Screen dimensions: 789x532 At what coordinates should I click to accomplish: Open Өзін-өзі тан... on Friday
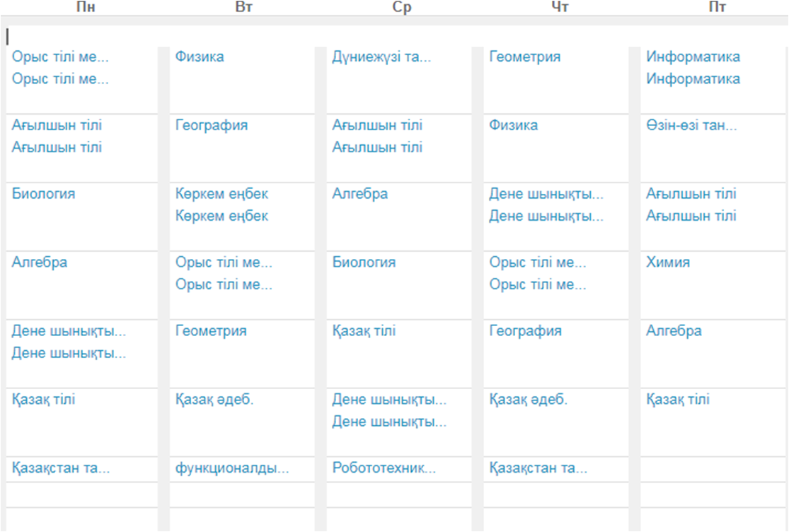click(691, 125)
